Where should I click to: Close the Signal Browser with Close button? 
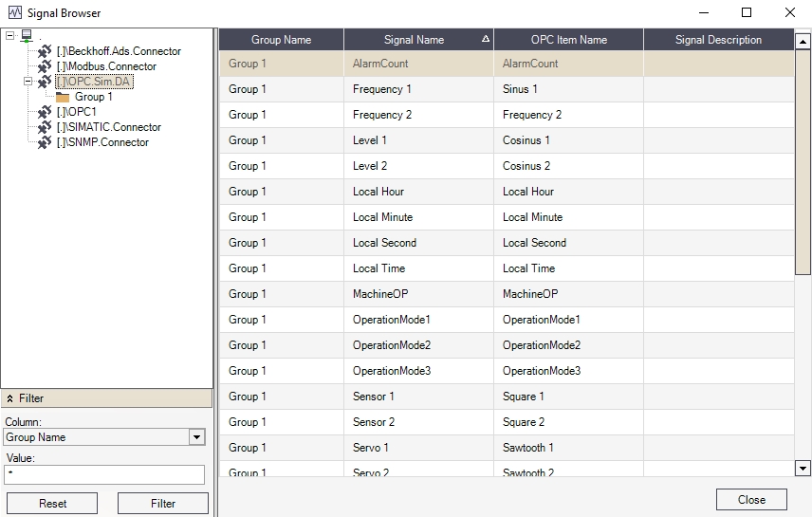tap(751, 500)
